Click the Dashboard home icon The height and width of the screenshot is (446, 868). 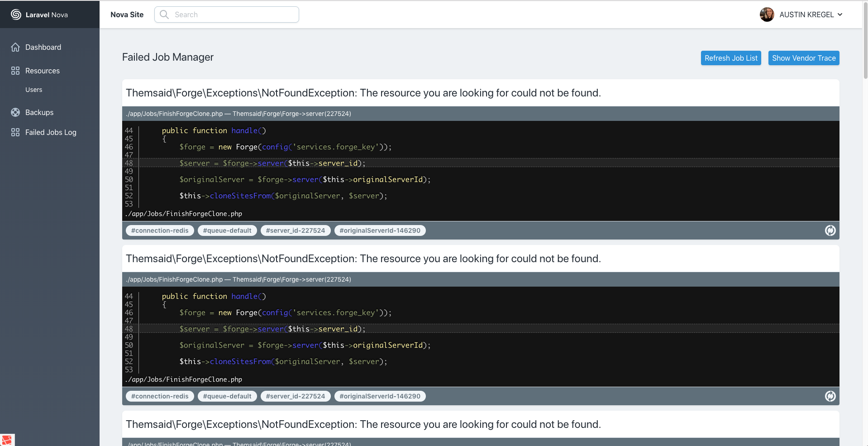pos(15,47)
